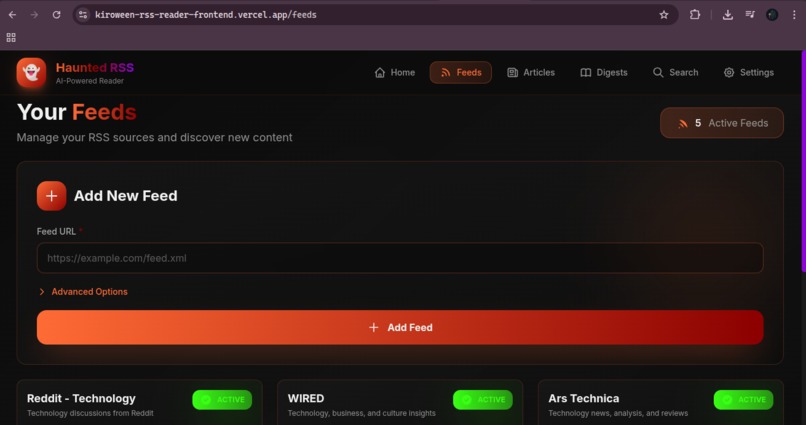
Task: Go to the Search tab
Action: [675, 72]
